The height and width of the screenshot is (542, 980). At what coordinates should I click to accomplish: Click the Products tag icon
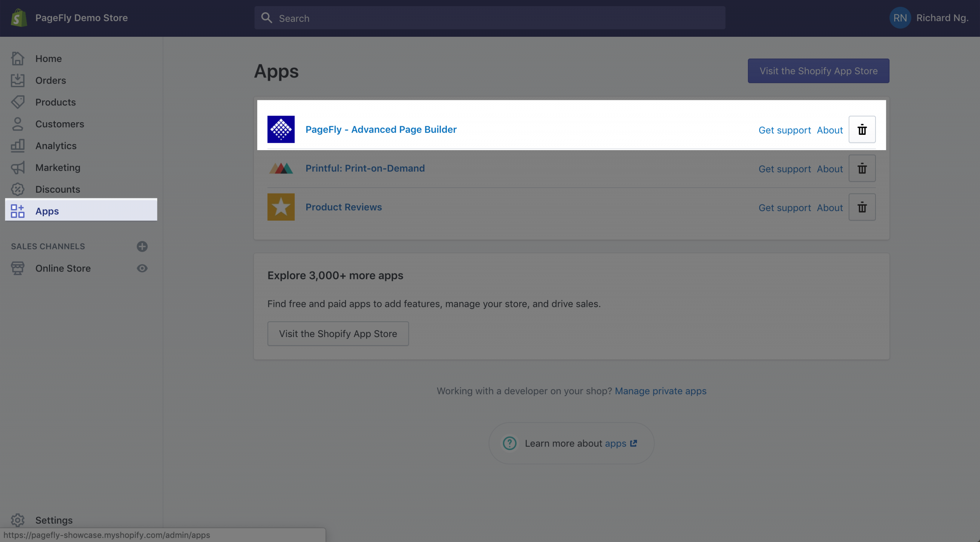pyautogui.click(x=18, y=102)
